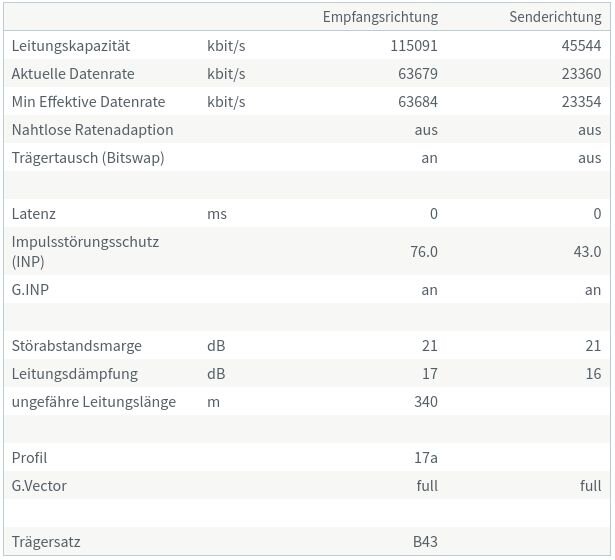Select the G.INP row label
Screen dimensions: 615x560
(31, 290)
